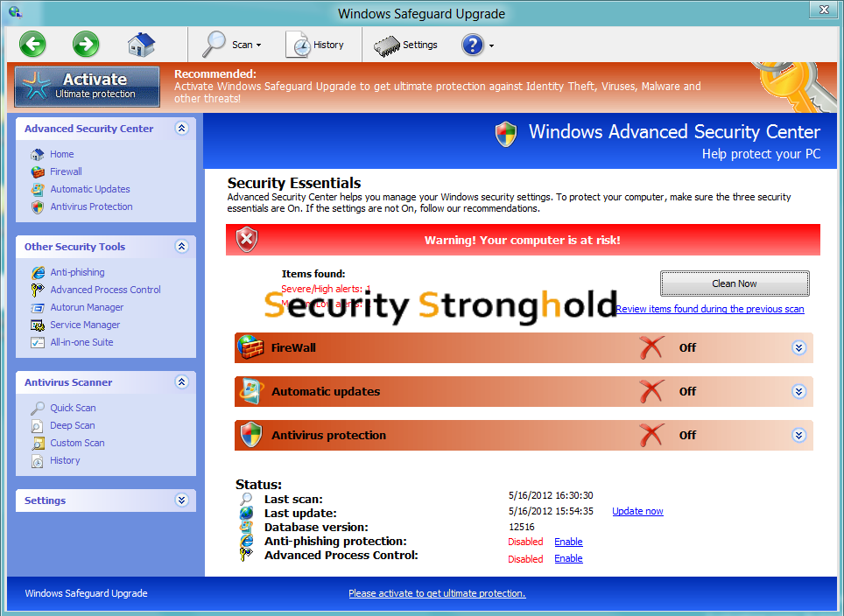
Task: Click the Antivirus protection row shield icon
Action: point(251,435)
